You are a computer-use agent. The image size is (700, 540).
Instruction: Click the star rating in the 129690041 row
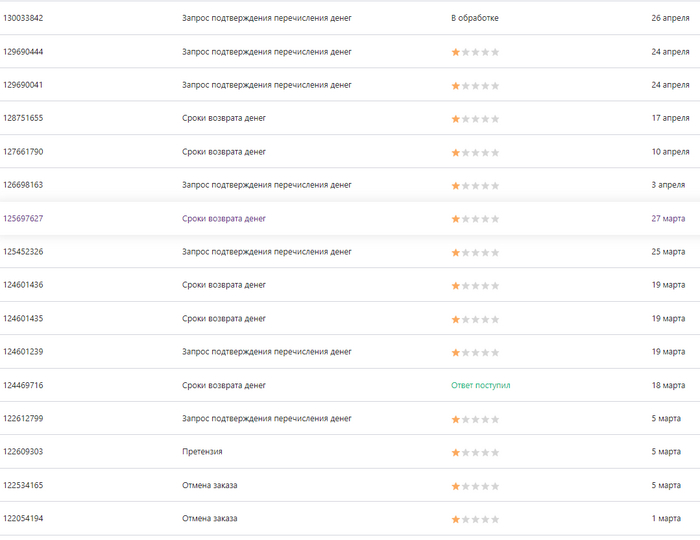point(475,85)
